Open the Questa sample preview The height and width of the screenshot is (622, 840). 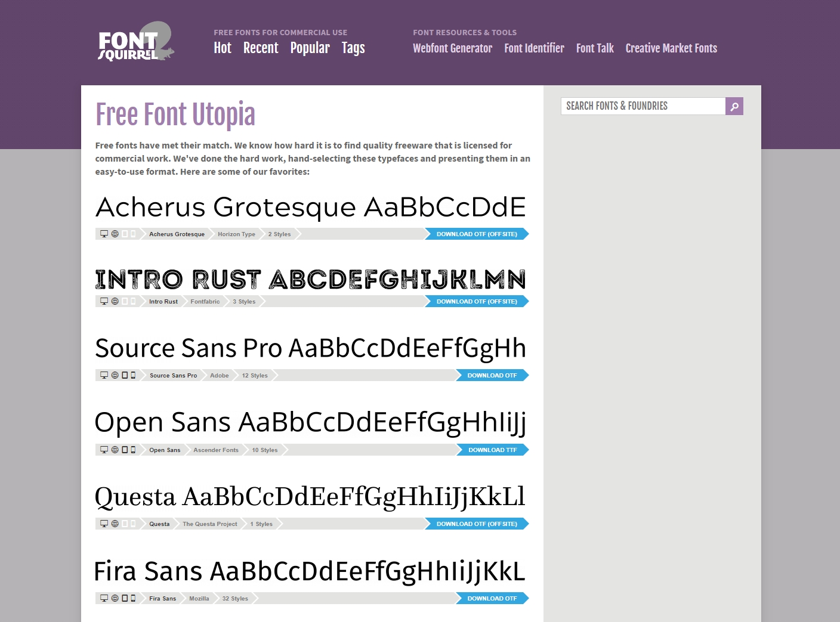click(x=310, y=497)
